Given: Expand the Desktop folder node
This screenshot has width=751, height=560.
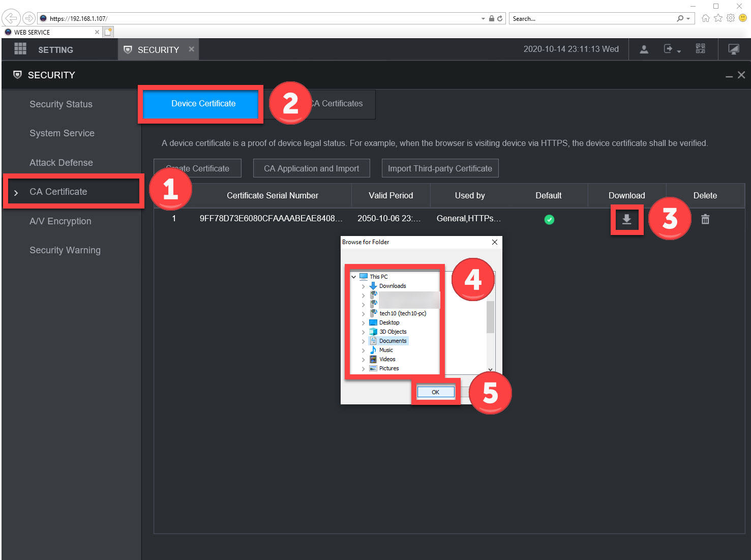Looking at the screenshot, I should [x=363, y=323].
